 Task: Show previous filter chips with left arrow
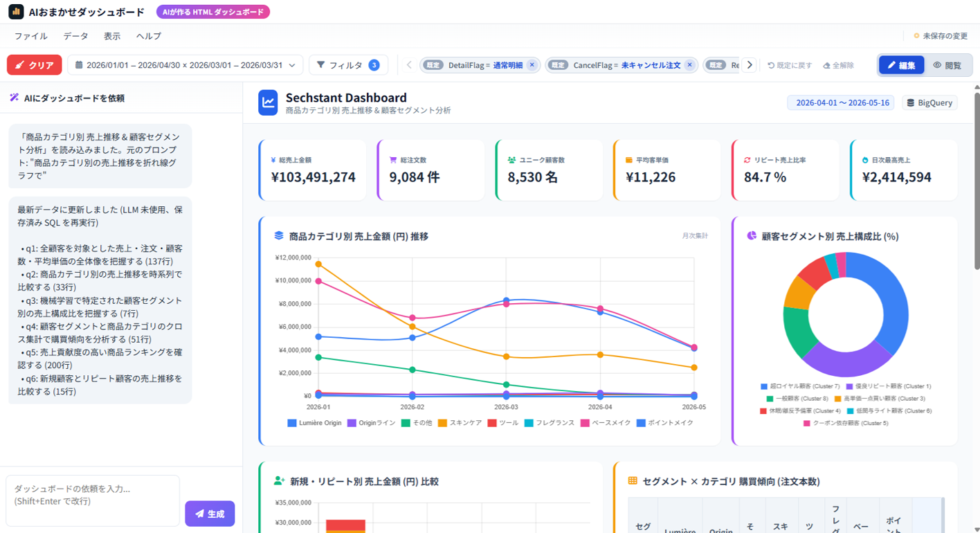[x=409, y=65]
